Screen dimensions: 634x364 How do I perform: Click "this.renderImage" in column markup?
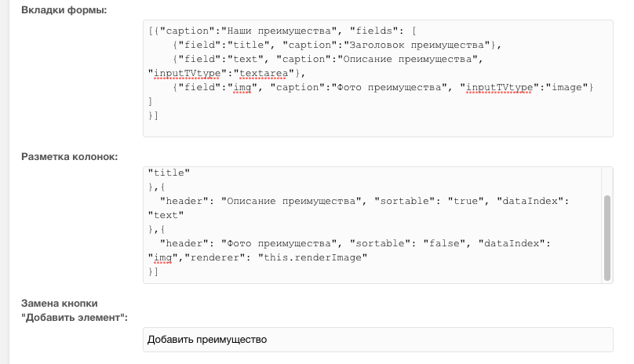click(312, 257)
